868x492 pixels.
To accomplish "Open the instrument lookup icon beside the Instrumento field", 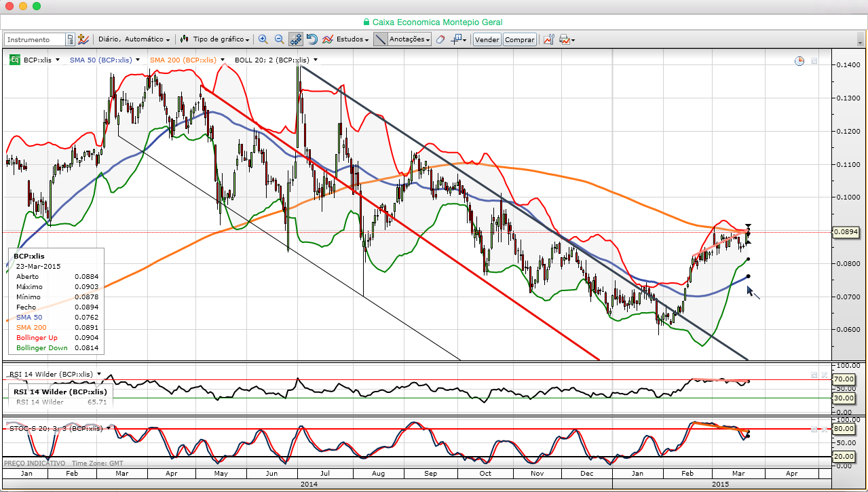I will click(x=70, y=39).
